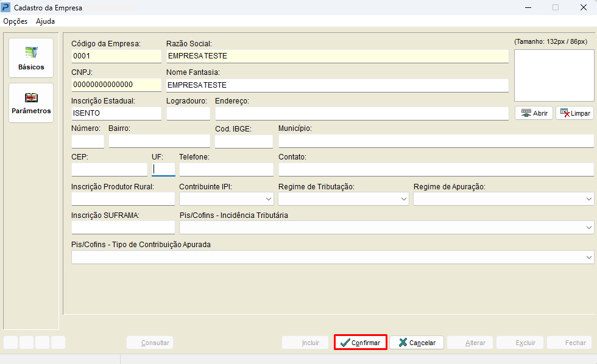The width and height of the screenshot is (597, 364).
Task: Click the application icon in title bar
Action: [7, 8]
